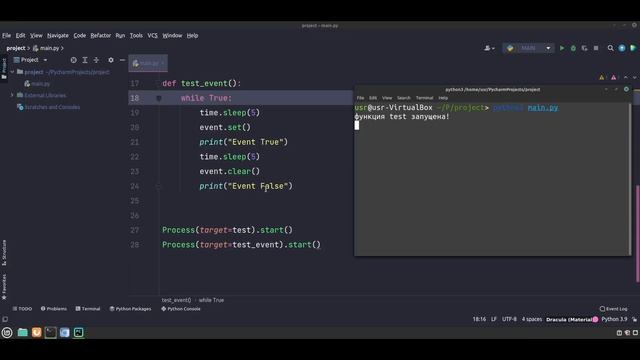The height and width of the screenshot is (360, 640).
Task: Click the yellow warning indicator in editor
Action: tap(602, 77)
